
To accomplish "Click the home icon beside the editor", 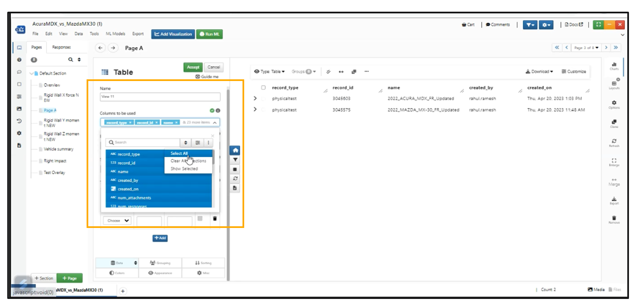I will pyautogui.click(x=235, y=150).
